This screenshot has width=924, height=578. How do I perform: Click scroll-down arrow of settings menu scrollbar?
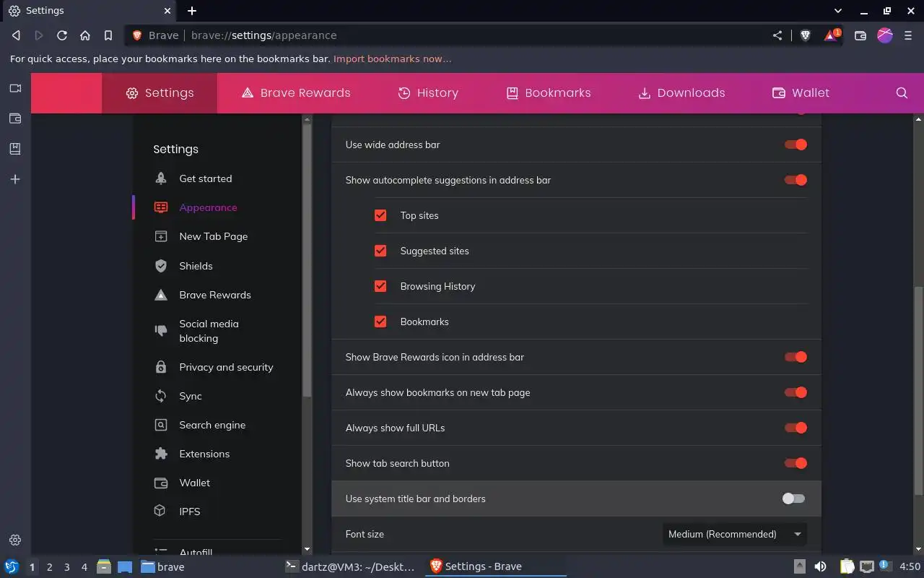click(307, 550)
